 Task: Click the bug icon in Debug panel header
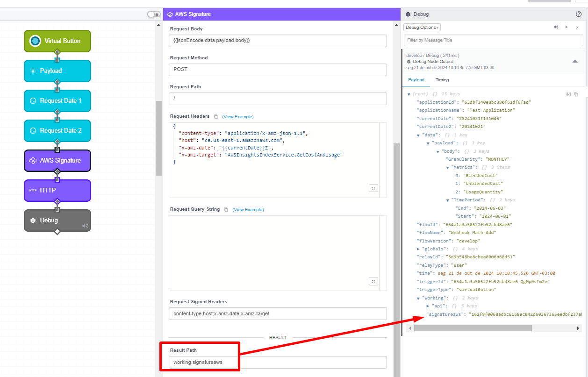click(x=408, y=14)
